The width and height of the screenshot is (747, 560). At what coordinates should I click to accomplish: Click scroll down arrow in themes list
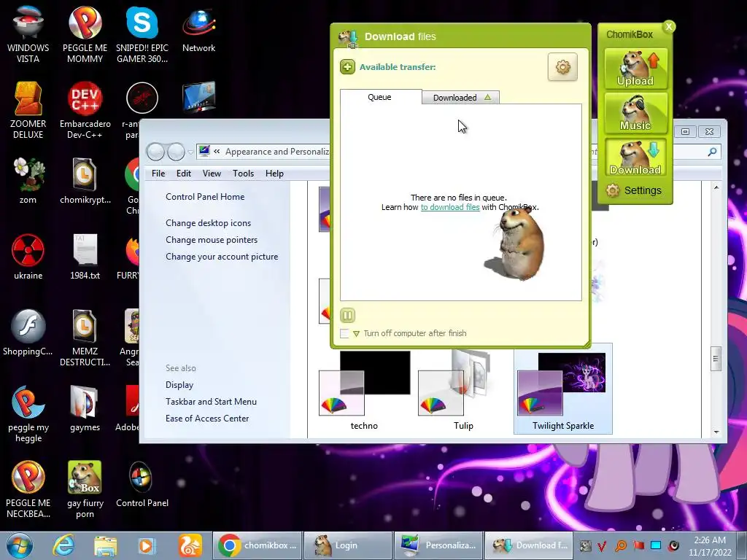click(716, 432)
